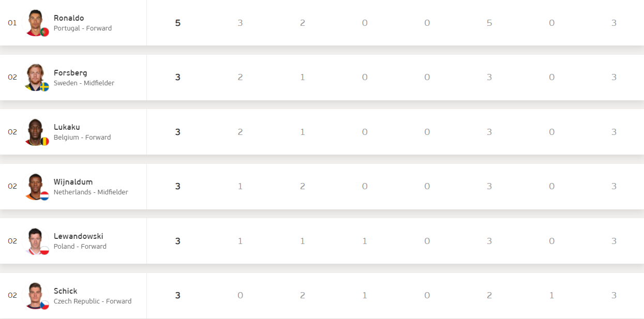Click the Portugal flag badge by Ronaldo
This screenshot has height=319, width=644.
(44, 32)
